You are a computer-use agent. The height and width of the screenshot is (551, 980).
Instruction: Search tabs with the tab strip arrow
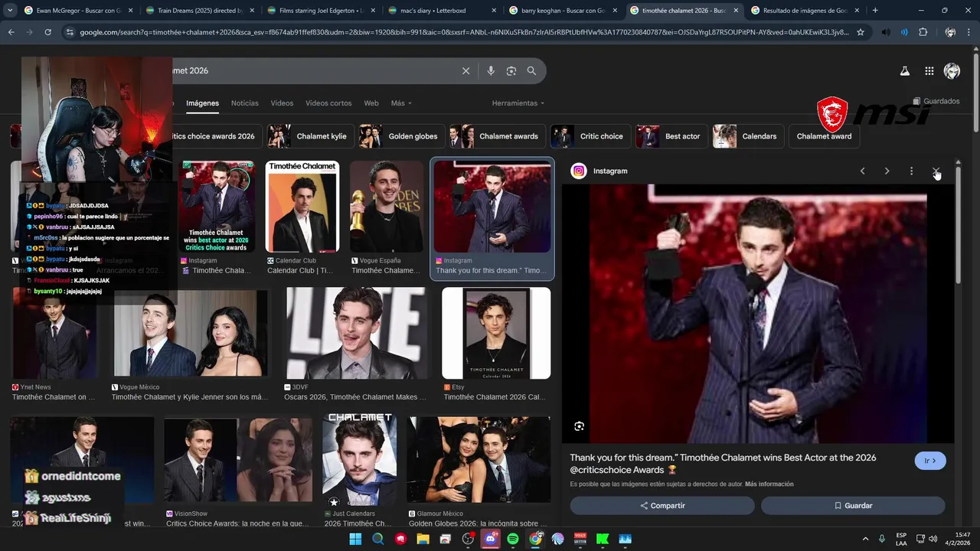click(10, 11)
